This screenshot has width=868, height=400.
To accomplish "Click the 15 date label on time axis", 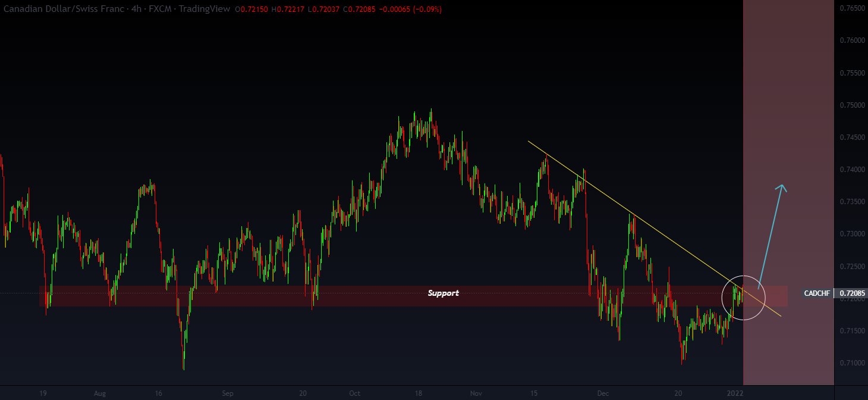I will (534, 393).
